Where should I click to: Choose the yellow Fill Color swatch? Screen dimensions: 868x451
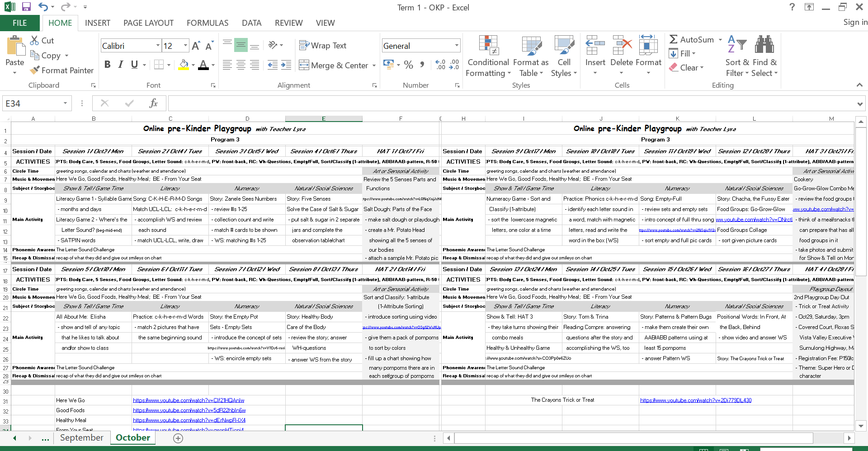point(183,65)
